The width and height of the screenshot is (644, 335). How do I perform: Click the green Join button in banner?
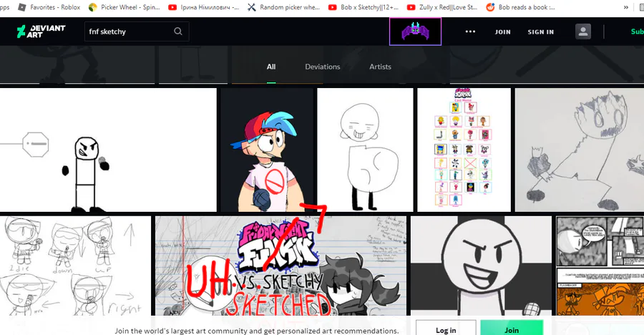point(512,329)
